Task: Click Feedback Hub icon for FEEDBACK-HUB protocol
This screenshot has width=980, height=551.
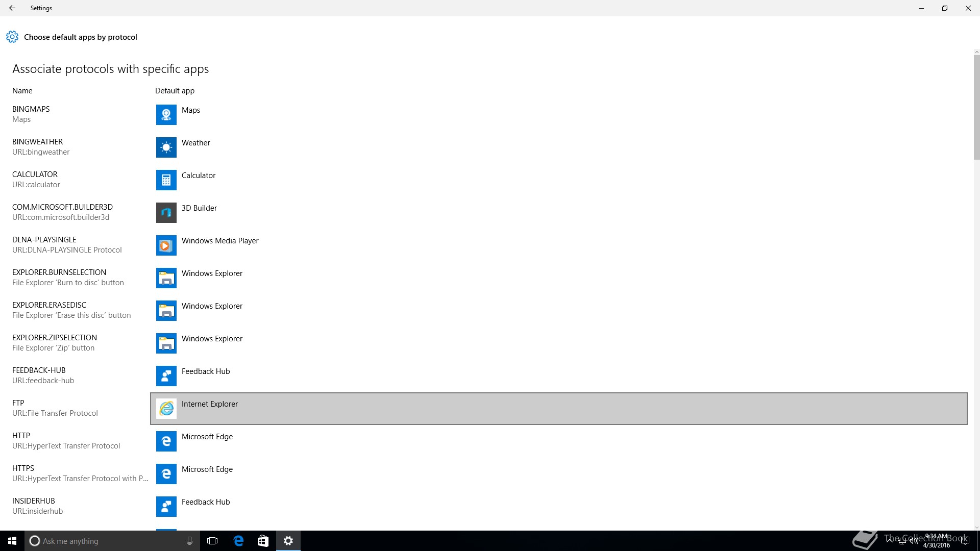Action: (166, 376)
